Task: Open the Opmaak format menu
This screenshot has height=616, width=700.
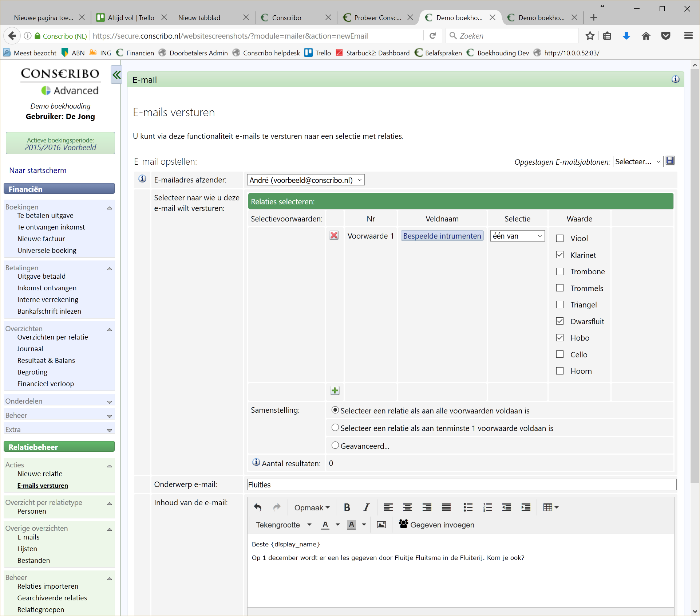Action: 312,507
